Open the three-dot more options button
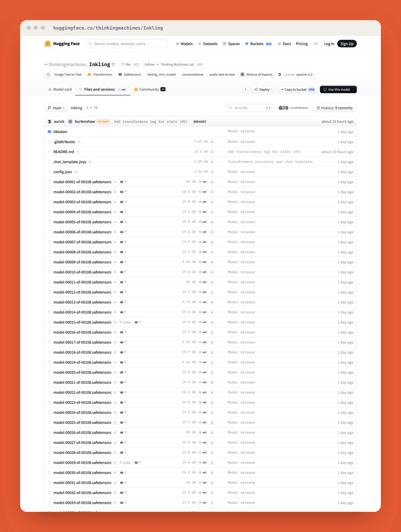The height and width of the screenshot is (532, 401). 246,89
